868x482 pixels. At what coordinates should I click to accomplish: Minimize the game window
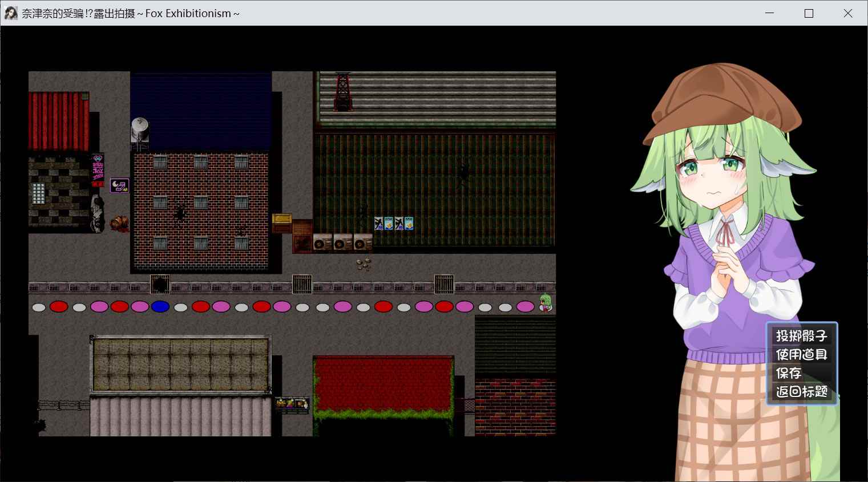tap(769, 13)
